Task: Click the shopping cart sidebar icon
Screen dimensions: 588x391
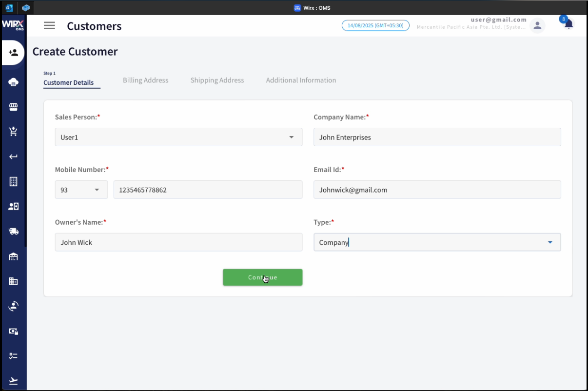Action: [14, 132]
